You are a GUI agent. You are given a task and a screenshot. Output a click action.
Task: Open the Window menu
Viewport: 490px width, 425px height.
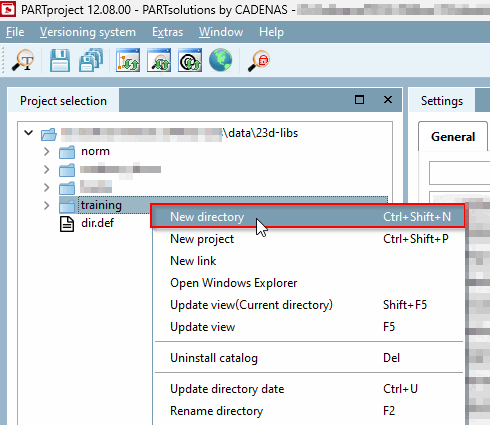pos(221,32)
